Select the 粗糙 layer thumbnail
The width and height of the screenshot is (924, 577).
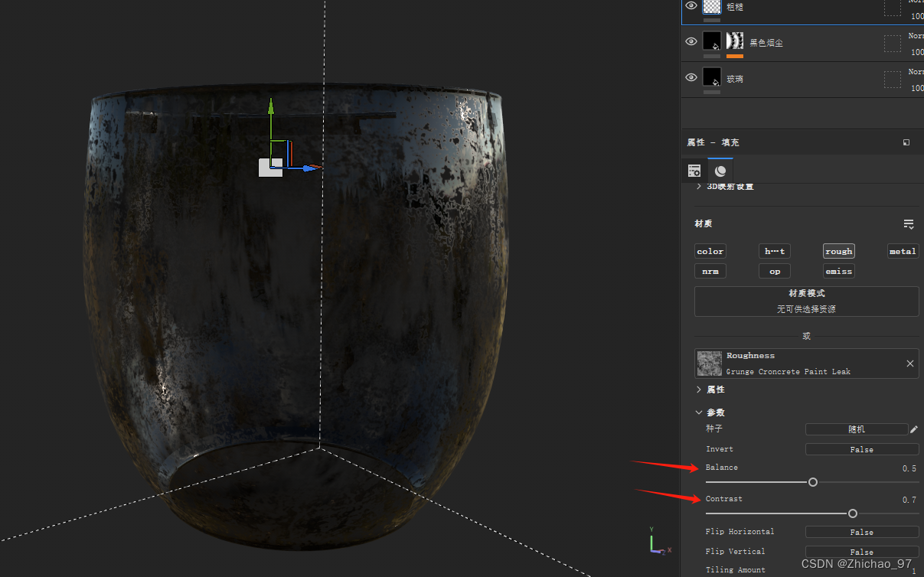712,7
